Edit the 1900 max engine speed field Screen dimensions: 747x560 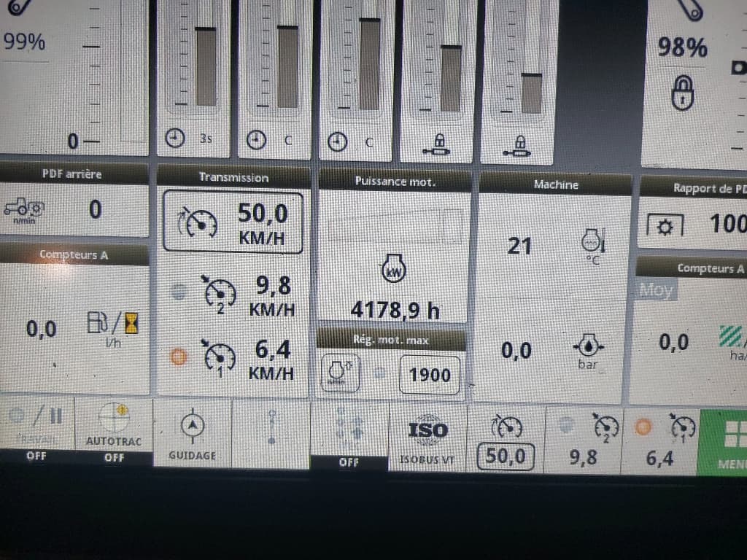click(x=430, y=375)
